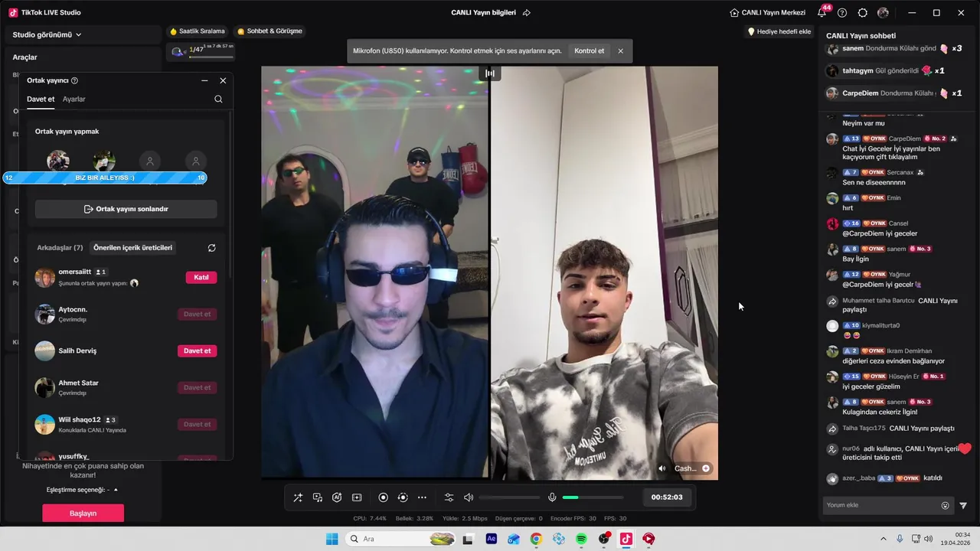The width and height of the screenshot is (980, 551).
Task: Open the help question mark icon
Action: click(842, 13)
